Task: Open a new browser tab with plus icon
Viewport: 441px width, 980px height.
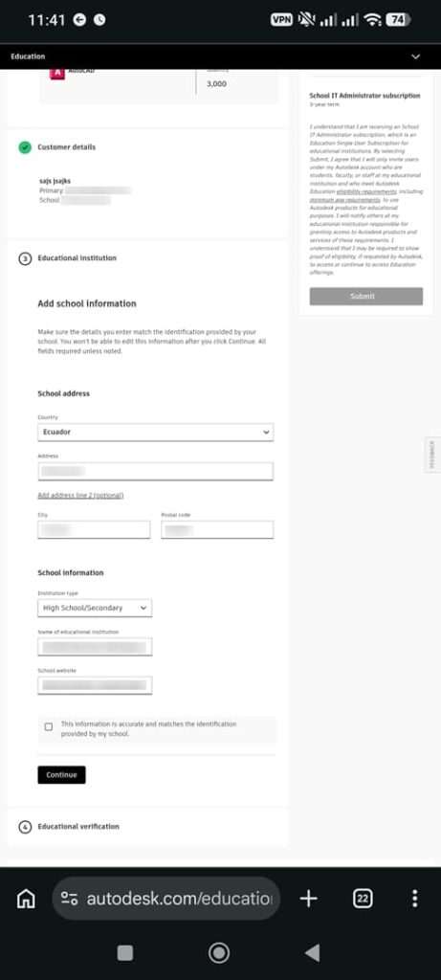Action: (x=309, y=899)
